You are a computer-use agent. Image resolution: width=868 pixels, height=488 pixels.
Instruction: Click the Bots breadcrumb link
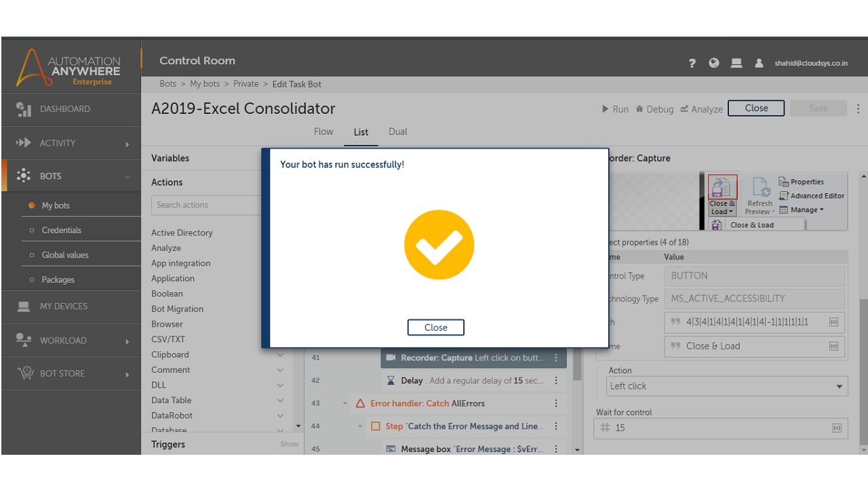coord(167,84)
